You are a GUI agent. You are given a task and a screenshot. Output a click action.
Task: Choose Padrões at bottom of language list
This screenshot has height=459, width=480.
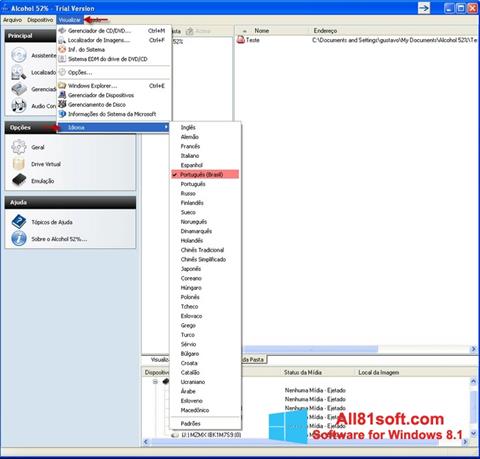[x=205, y=423]
